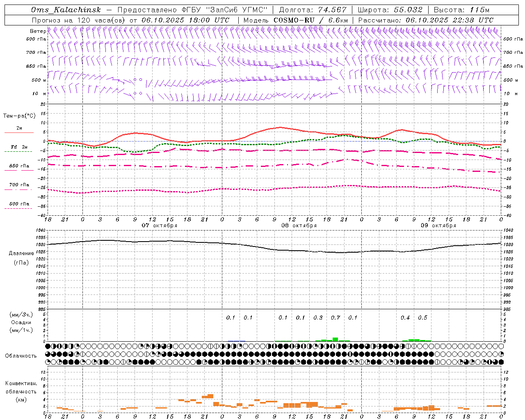Click the (км) unit under Конвективн. облачность
Viewport: 525px width, 420px height.
point(21,399)
